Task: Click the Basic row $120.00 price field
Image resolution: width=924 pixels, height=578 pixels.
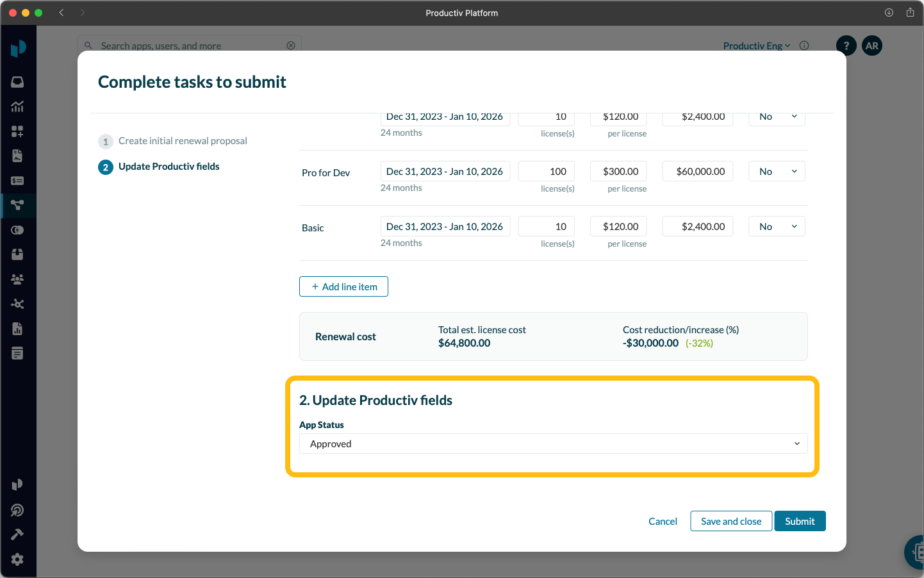Action: tap(618, 226)
